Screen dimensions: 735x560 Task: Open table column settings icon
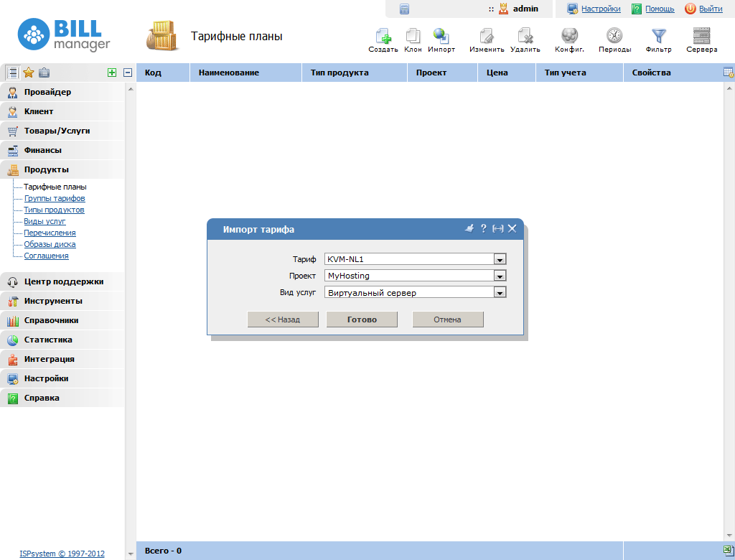(729, 73)
